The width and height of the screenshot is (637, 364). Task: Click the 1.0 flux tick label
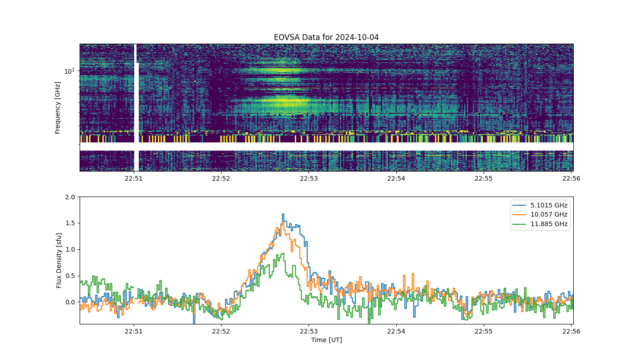(x=70, y=249)
